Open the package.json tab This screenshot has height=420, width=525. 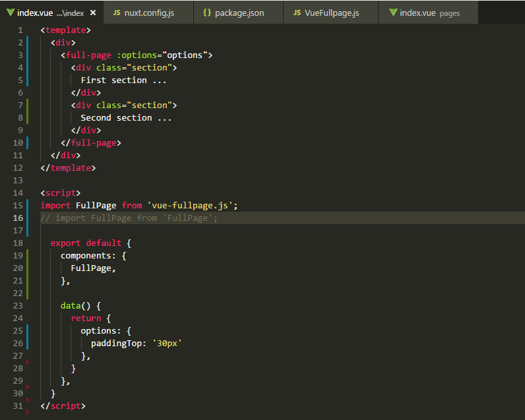[x=238, y=13]
